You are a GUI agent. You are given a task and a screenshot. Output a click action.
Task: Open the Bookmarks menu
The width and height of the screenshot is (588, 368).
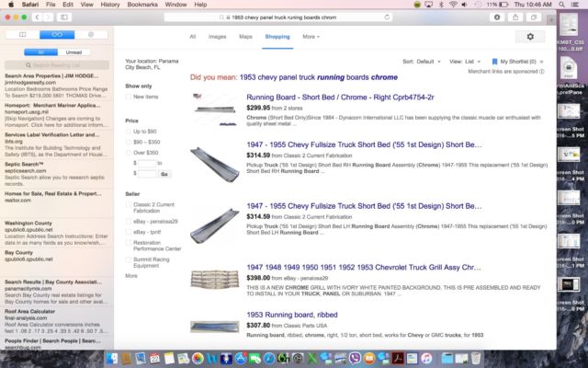click(142, 5)
